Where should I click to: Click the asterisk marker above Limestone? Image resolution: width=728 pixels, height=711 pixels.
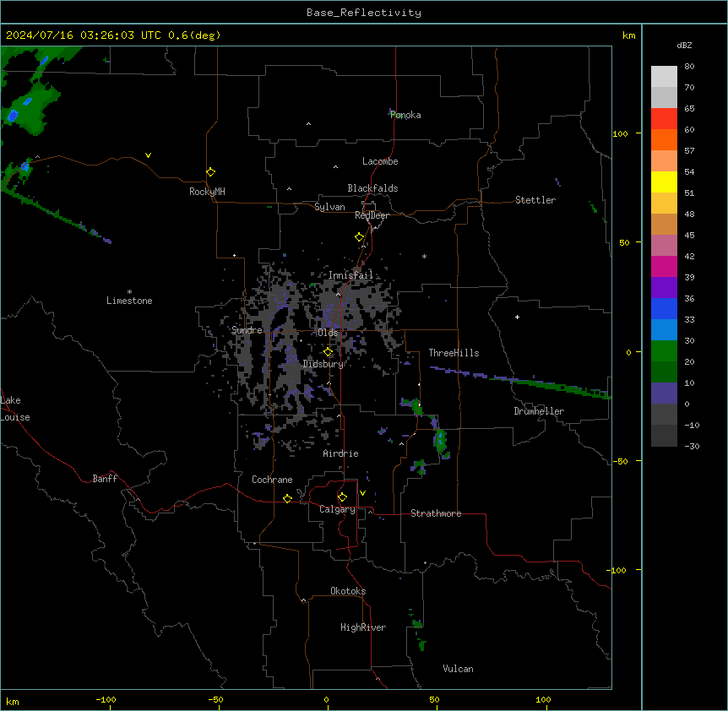129,292
